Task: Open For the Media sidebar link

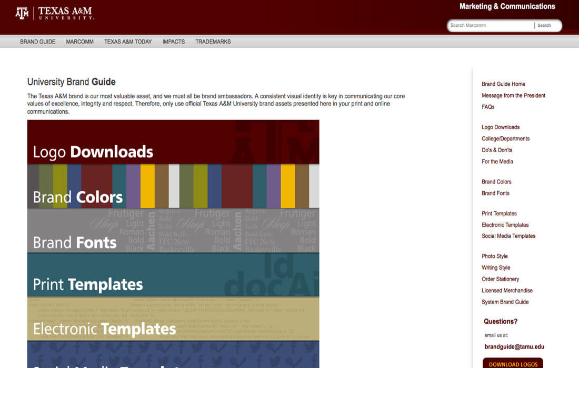Action: [497, 161]
